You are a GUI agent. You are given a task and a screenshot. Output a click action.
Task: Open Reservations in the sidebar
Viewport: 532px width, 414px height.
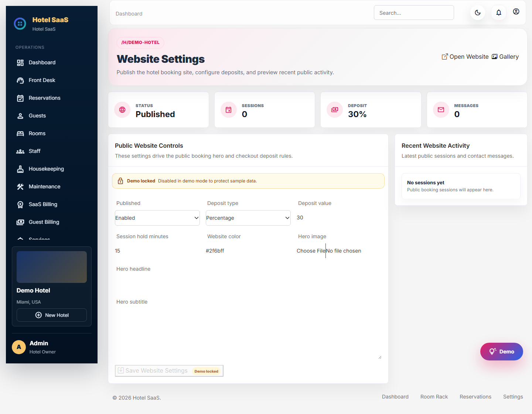pyautogui.click(x=52, y=98)
